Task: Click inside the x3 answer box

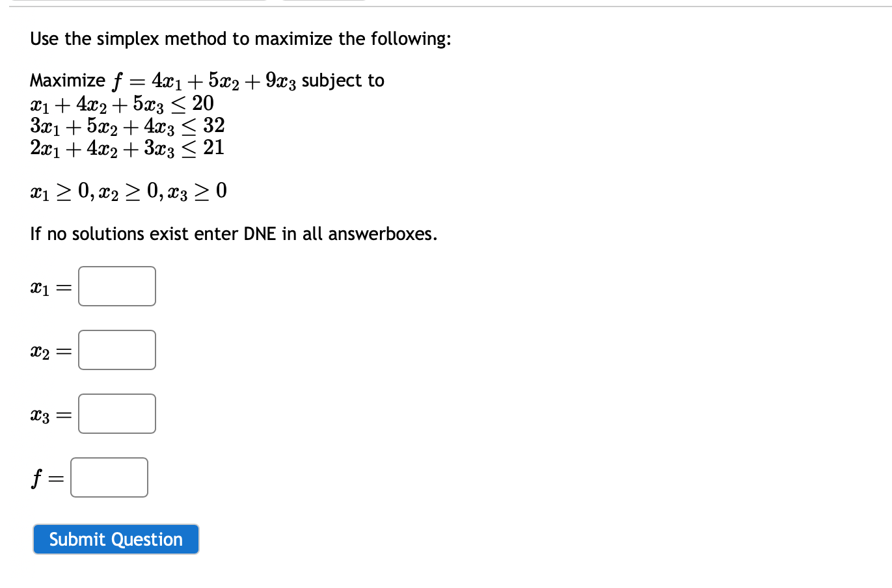Action: coord(116,413)
